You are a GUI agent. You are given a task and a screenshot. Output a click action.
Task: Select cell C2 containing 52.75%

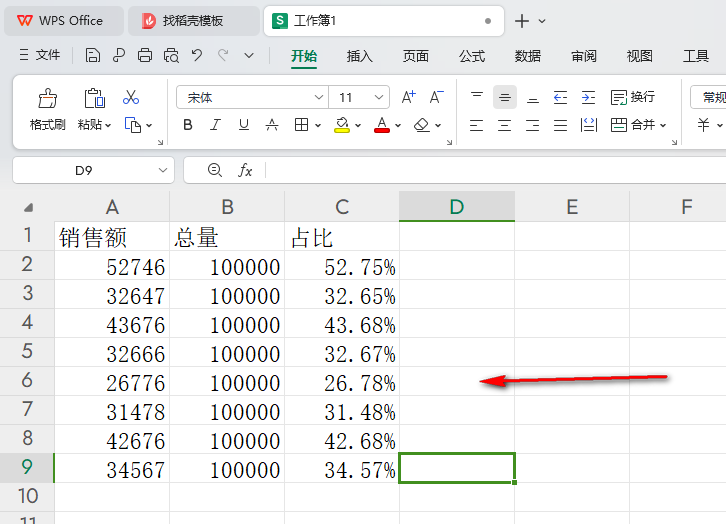342,267
